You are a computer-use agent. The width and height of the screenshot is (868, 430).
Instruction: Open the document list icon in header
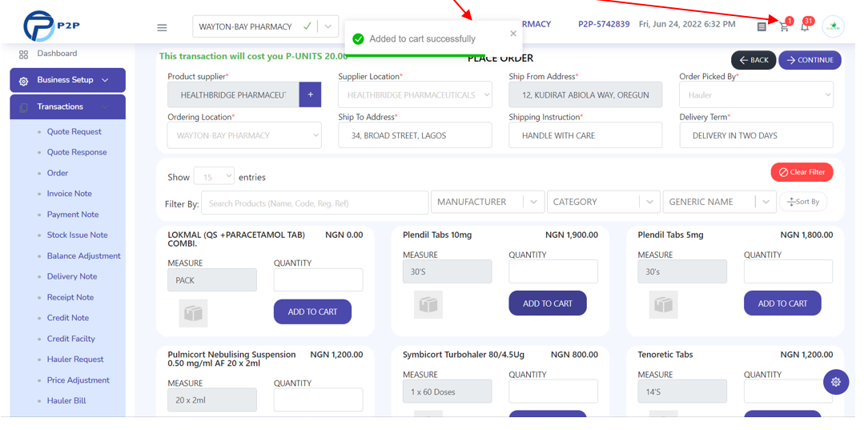point(762,26)
